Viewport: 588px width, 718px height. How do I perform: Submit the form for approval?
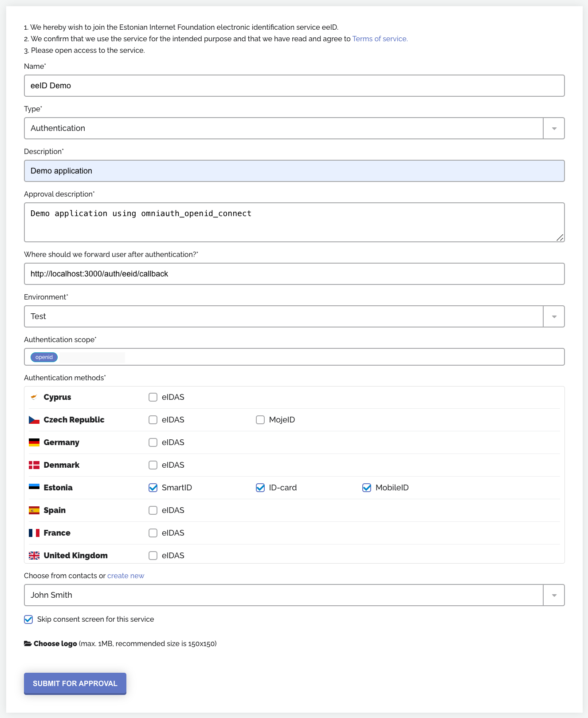[75, 683]
